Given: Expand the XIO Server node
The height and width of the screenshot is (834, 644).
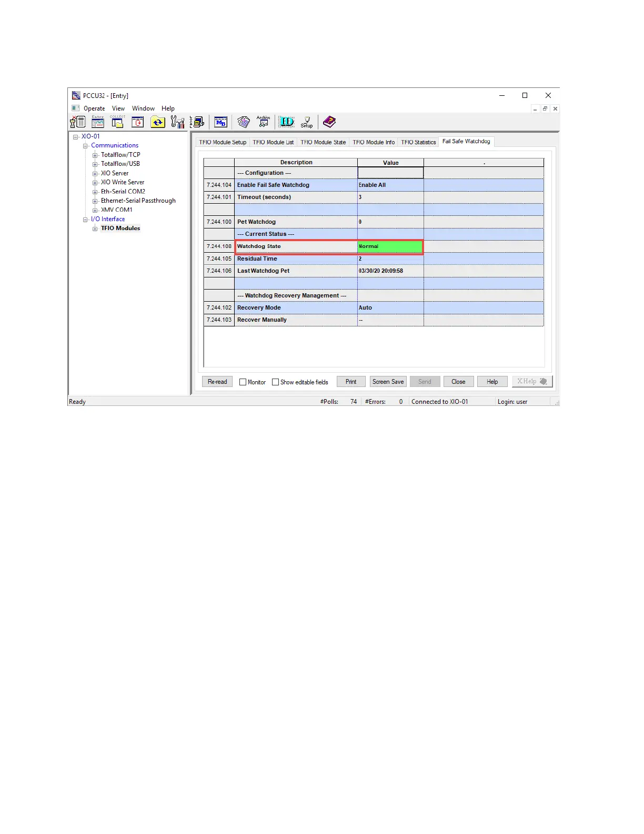Looking at the screenshot, I should [x=95, y=174].
